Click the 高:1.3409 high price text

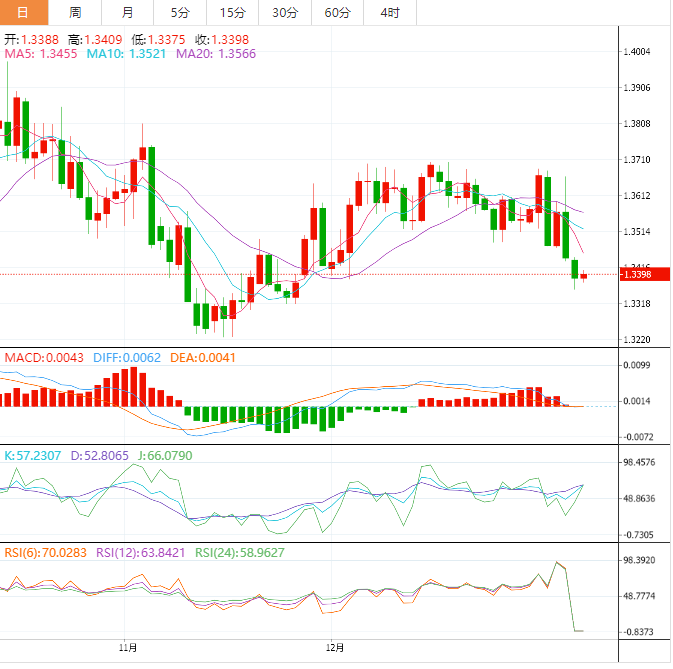[95, 40]
